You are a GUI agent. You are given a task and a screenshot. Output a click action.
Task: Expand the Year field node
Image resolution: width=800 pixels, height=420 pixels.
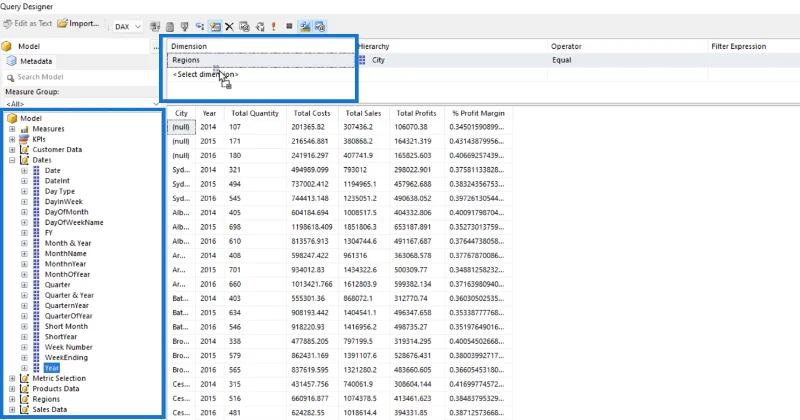click(24, 368)
